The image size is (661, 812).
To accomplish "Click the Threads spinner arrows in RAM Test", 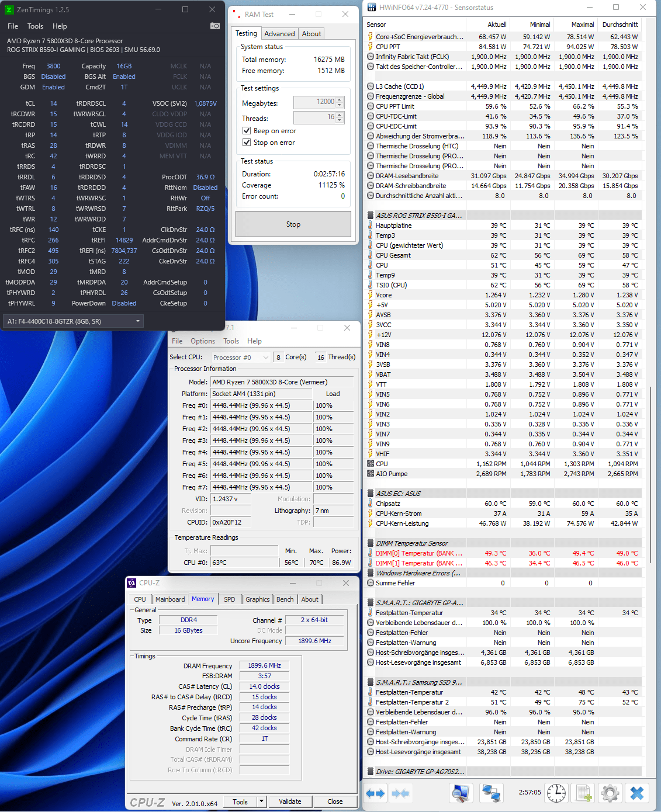I will click(340, 117).
